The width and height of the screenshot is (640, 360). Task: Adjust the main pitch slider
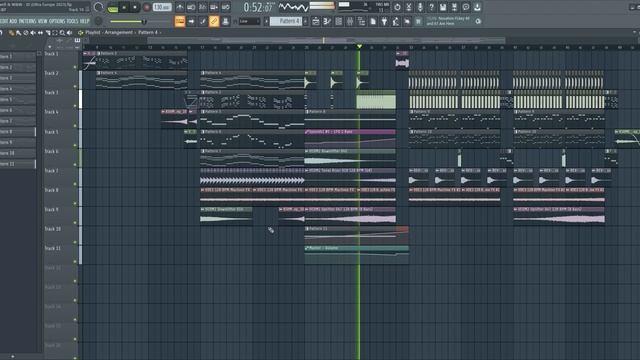[x=127, y=21]
